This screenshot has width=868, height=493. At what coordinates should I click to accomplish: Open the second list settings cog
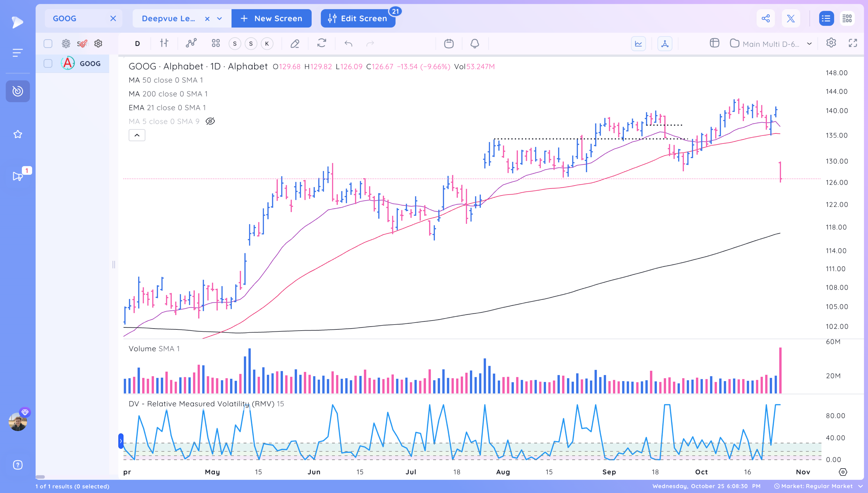(x=98, y=44)
